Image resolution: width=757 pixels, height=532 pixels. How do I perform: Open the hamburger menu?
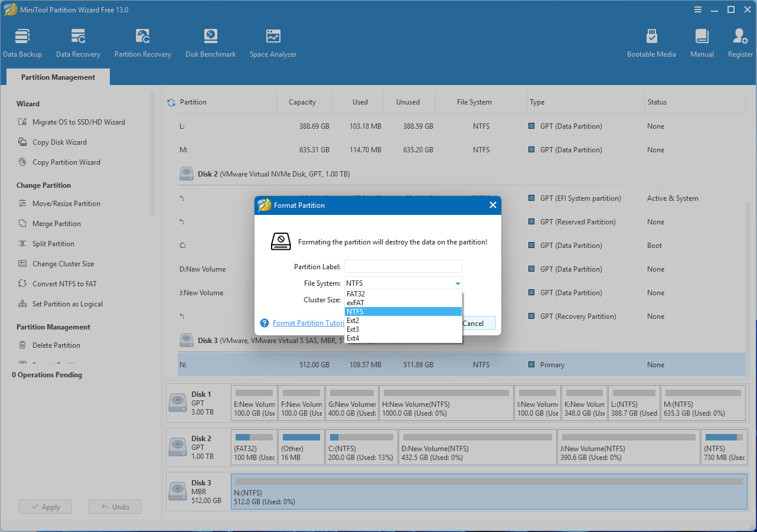tap(698, 9)
